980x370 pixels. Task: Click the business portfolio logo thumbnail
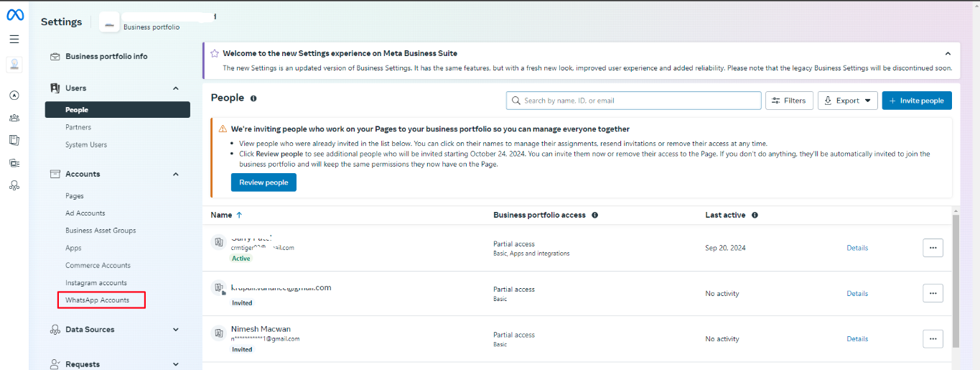(x=108, y=22)
